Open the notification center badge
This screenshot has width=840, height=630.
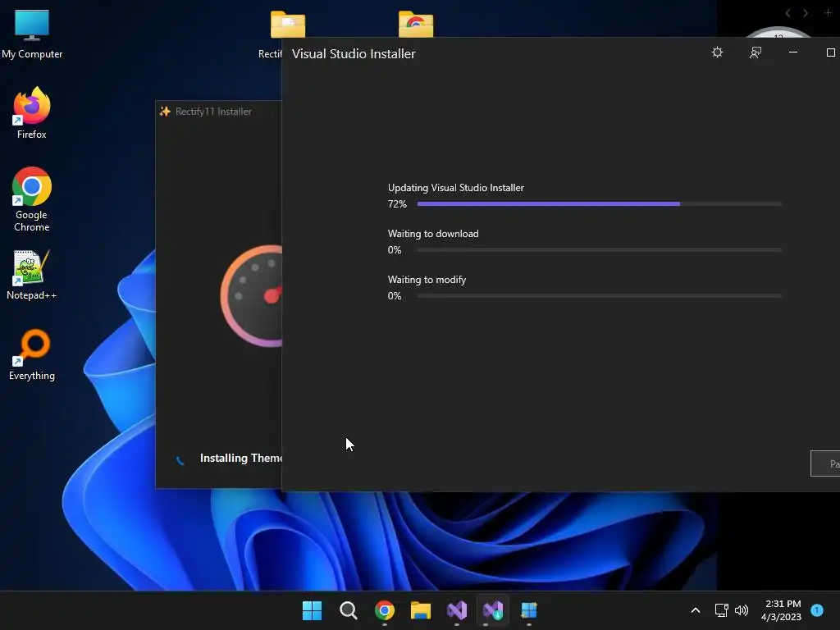point(817,610)
